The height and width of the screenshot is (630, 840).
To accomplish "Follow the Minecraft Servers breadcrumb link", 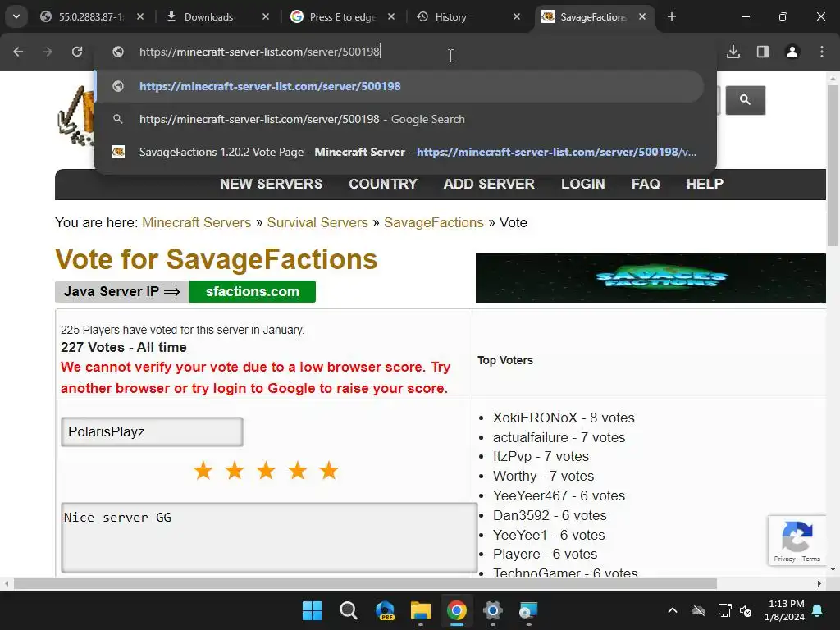I will point(197,222).
